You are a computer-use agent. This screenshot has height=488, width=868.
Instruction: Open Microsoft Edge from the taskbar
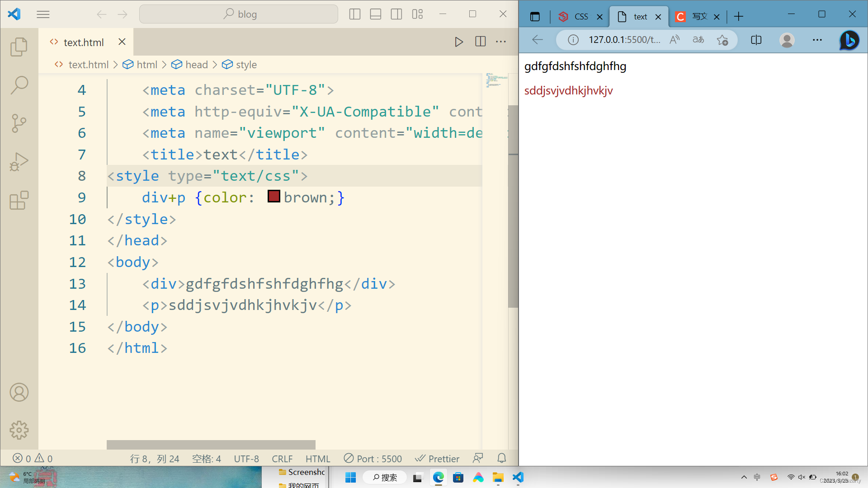click(x=438, y=478)
